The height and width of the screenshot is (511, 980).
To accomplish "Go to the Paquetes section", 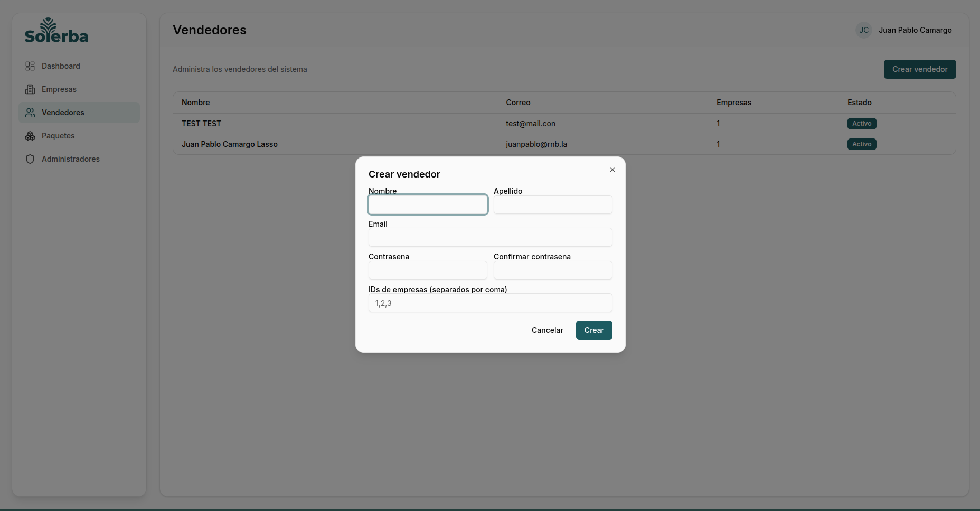I will [58, 136].
